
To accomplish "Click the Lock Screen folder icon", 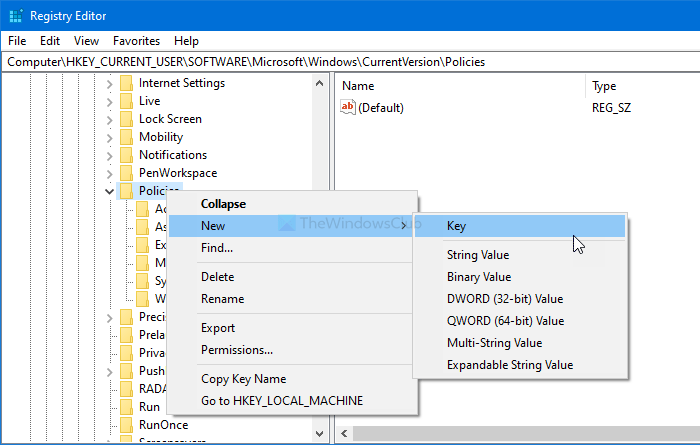I will [x=126, y=119].
